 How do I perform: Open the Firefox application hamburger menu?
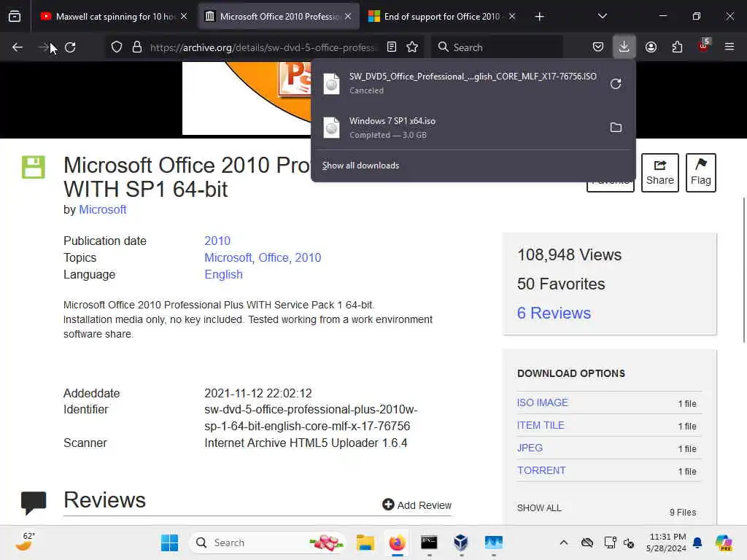tap(729, 47)
